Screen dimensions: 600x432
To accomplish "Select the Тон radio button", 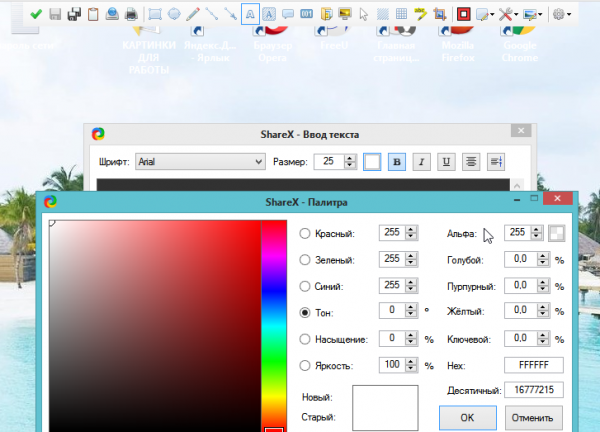I will [x=305, y=313].
